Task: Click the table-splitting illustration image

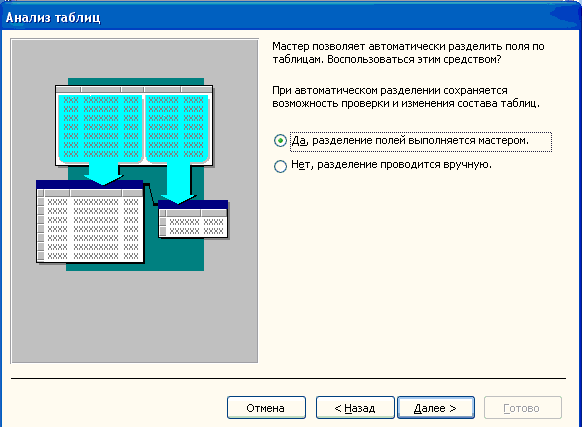Action: (134, 201)
